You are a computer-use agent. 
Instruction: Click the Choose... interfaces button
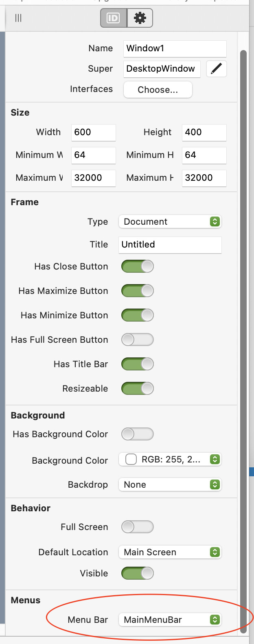[158, 90]
